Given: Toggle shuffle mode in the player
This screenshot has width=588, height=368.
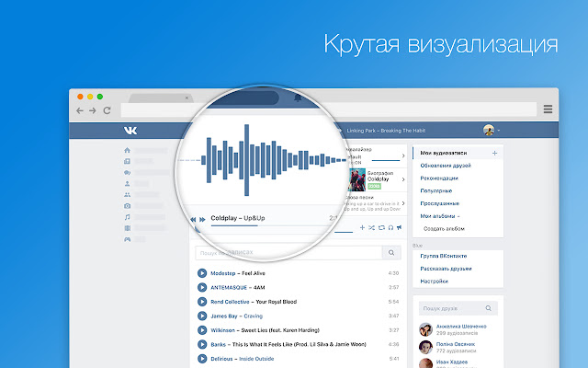Looking at the screenshot, I should point(372,226).
